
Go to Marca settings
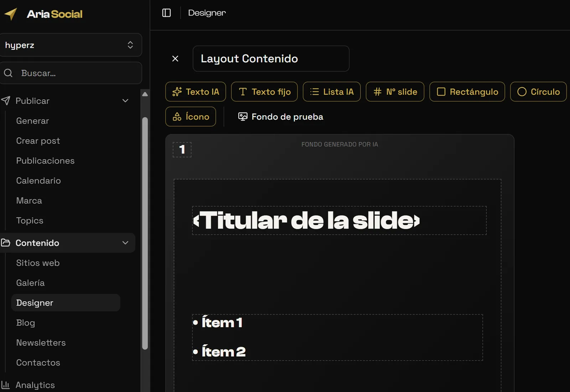(29, 200)
